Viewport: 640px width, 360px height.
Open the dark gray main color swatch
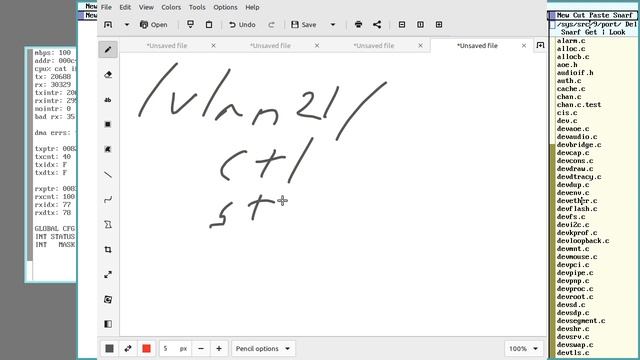(109, 349)
